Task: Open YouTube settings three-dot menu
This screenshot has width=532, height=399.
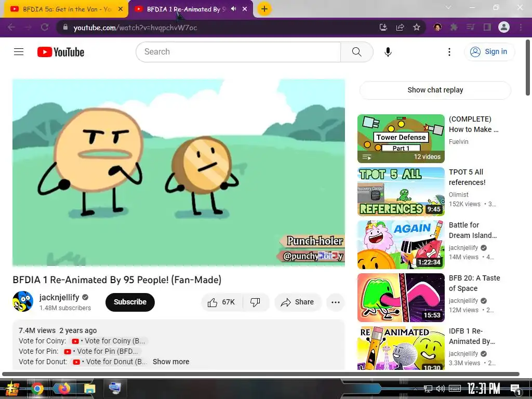Action: click(x=449, y=52)
